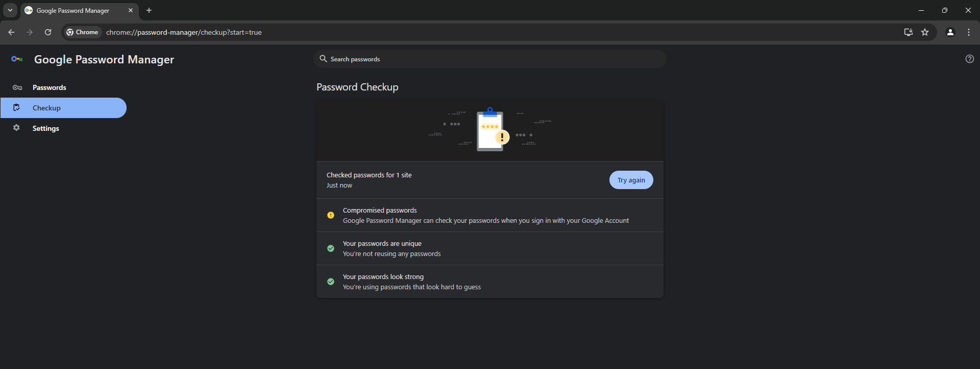Open a new tab with plus button
The width and height of the screenshot is (980, 369).
coord(149,10)
